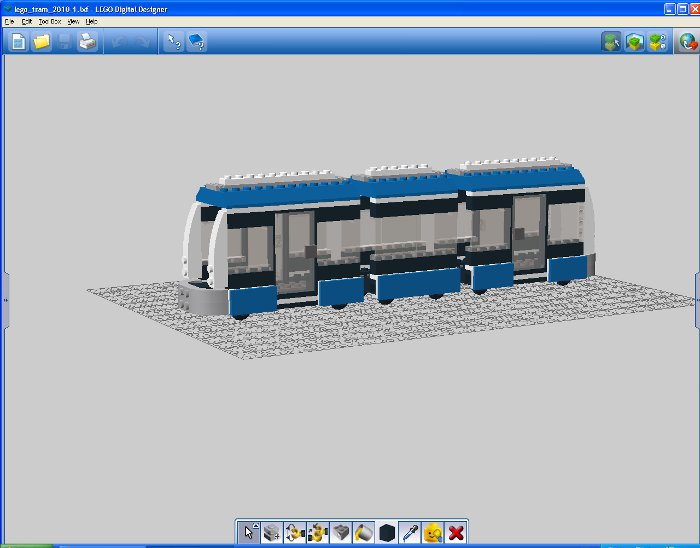Viewport: 700px width, 548px height.
Task: Click the tram's front door section
Action: coord(295,254)
